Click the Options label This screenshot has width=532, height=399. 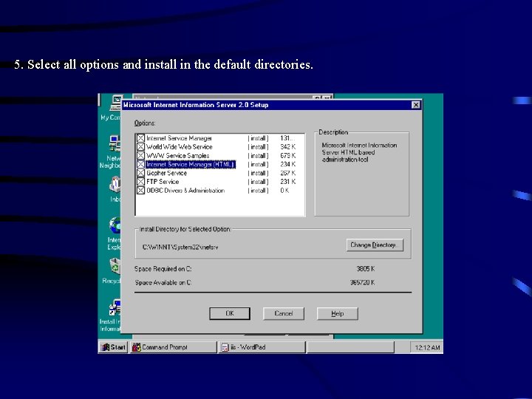(145, 123)
